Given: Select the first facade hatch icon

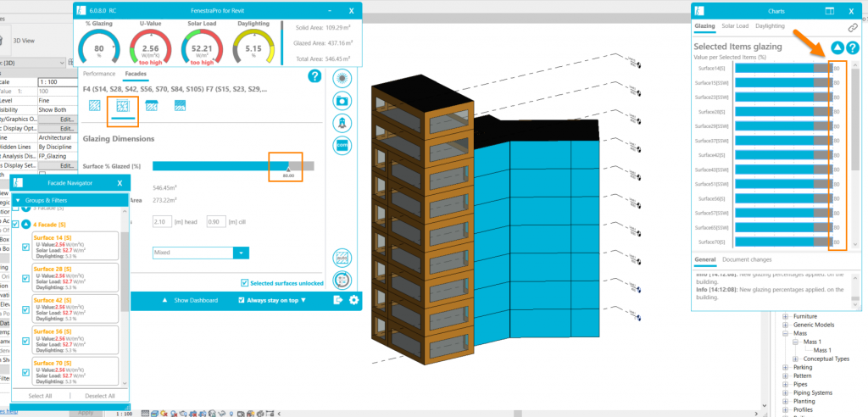Looking at the screenshot, I should 95,105.
